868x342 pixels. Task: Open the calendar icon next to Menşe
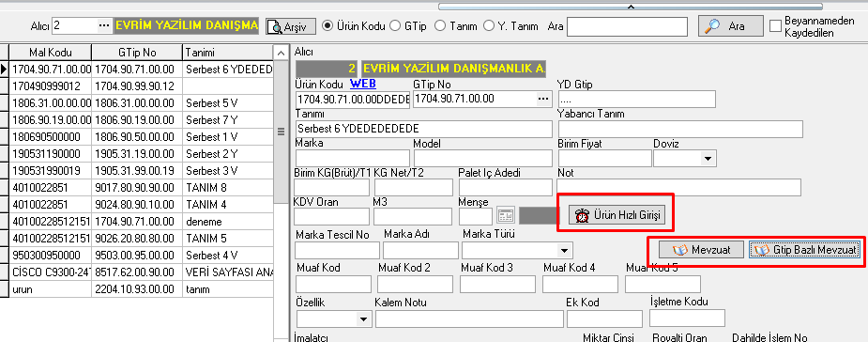click(506, 215)
